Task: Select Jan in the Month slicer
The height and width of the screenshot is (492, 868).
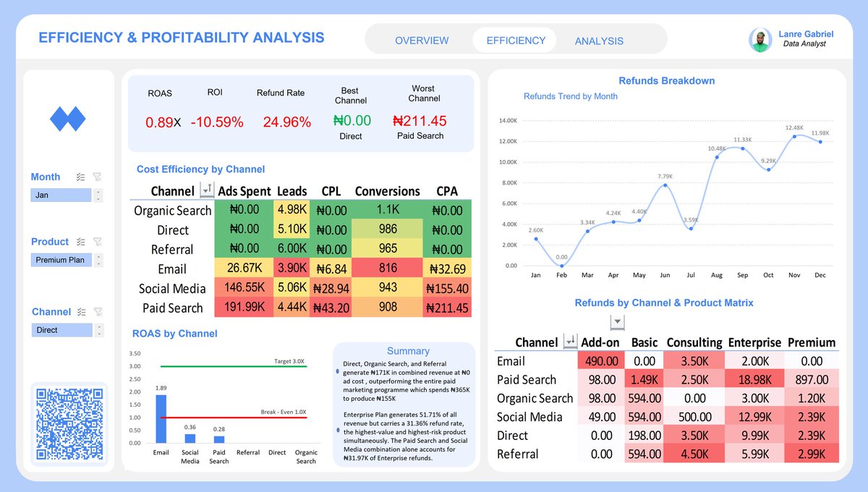Action: point(61,195)
